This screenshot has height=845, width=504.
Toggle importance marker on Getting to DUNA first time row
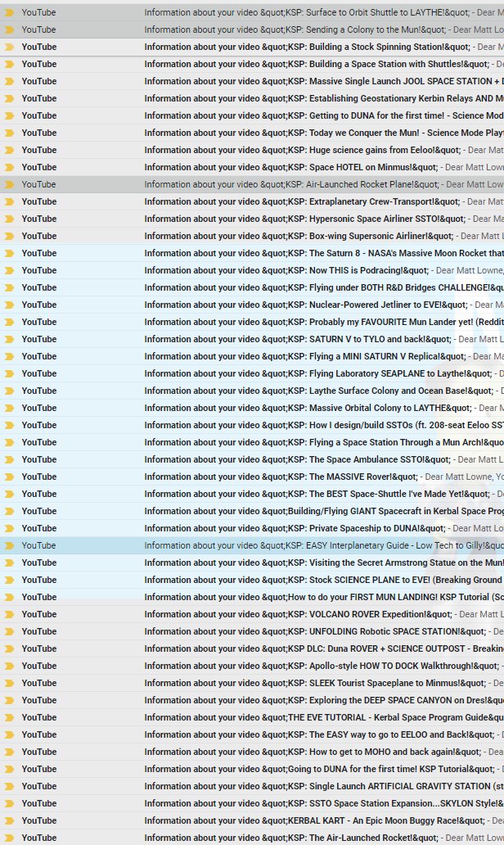point(9,116)
